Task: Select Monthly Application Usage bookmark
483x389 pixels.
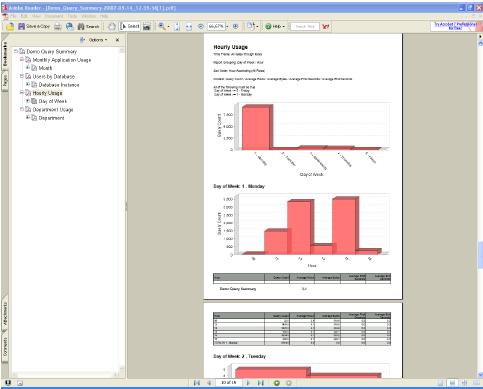Action: click(62, 60)
